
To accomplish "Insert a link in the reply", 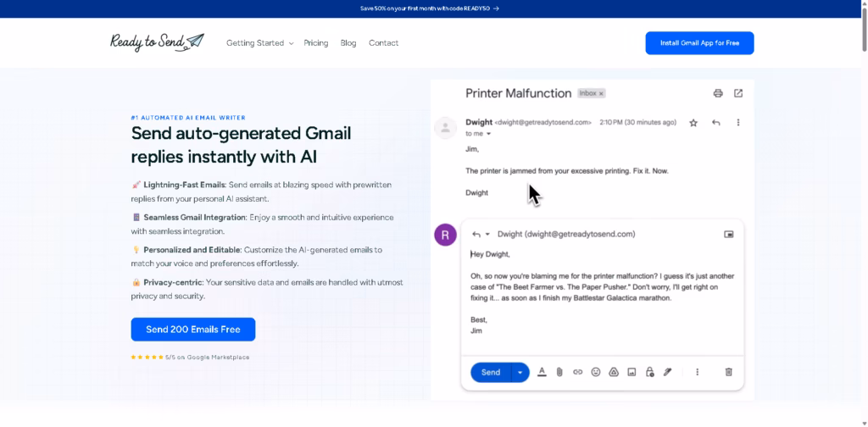I will (577, 372).
